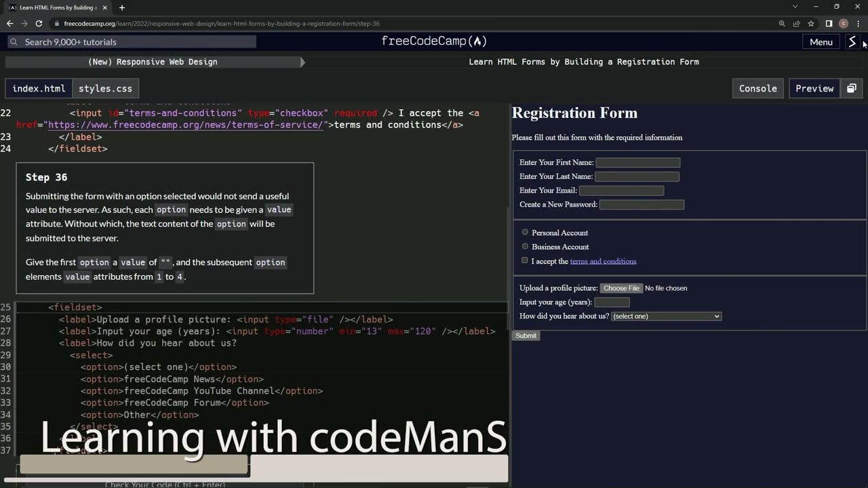Open the freeCodeCamp Menu
The width and height of the screenshot is (868, 488).
coord(821,42)
